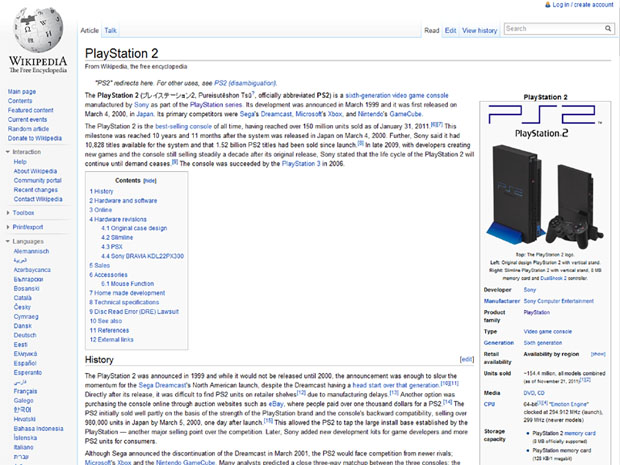Click into the Search input field
This screenshot has height=465, width=620.
554,28
